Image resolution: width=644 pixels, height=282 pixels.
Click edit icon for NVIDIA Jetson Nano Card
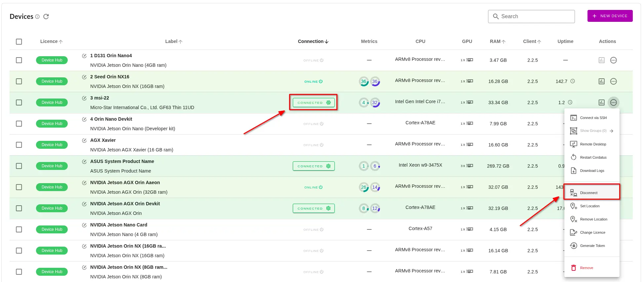click(x=84, y=225)
